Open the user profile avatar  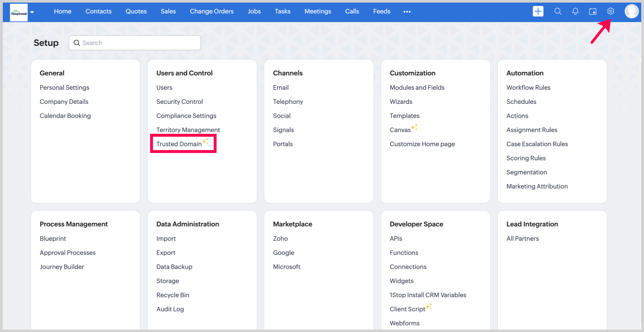pos(631,11)
